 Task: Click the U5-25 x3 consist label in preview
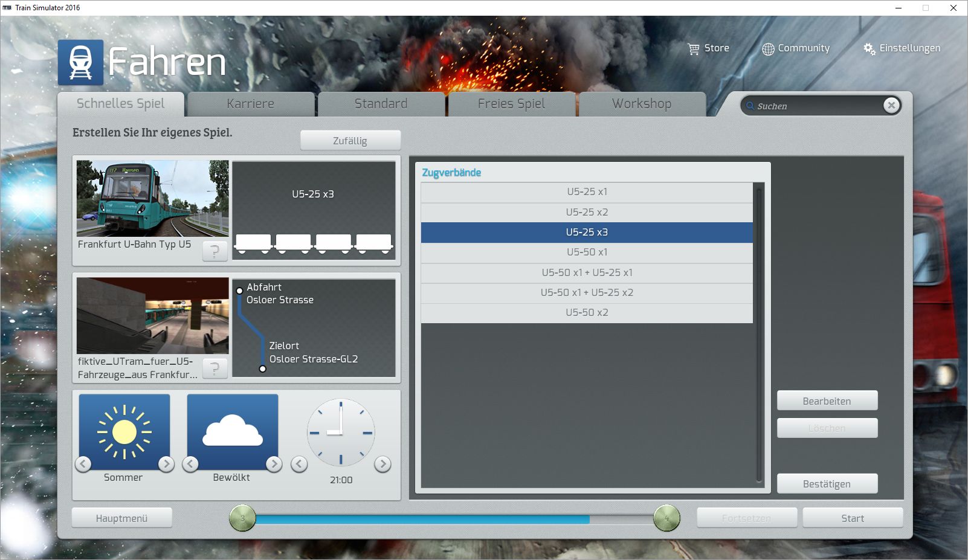pos(313,195)
